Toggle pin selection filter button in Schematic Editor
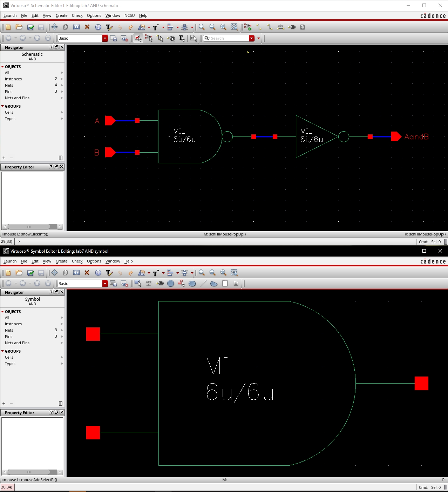The height and width of the screenshot is (492, 448). (x=171, y=38)
